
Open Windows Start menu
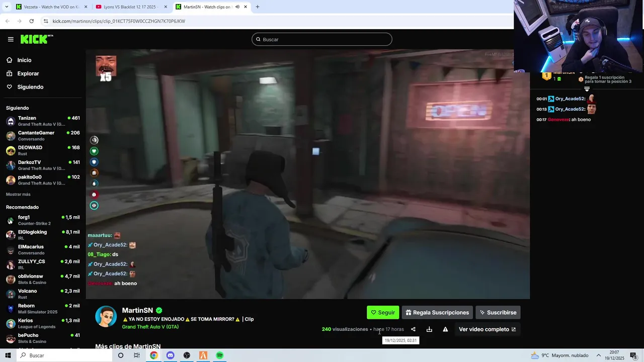click(8, 355)
